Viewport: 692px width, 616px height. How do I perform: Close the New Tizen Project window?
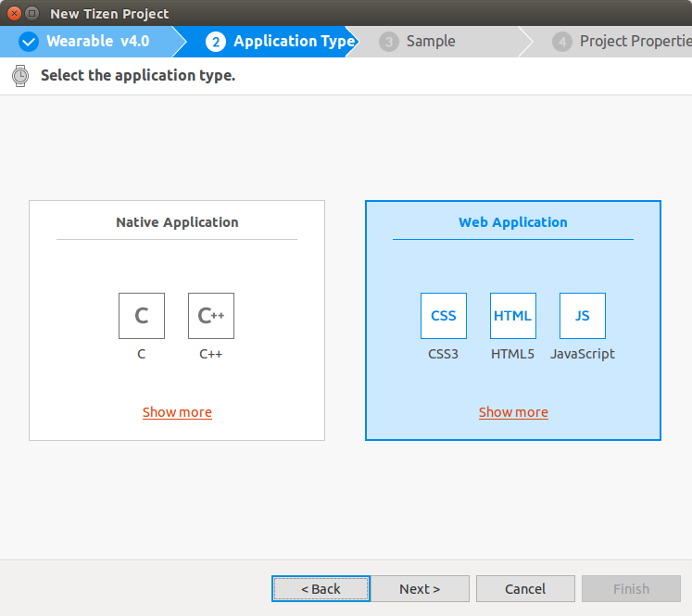click(x=14, y=14)
